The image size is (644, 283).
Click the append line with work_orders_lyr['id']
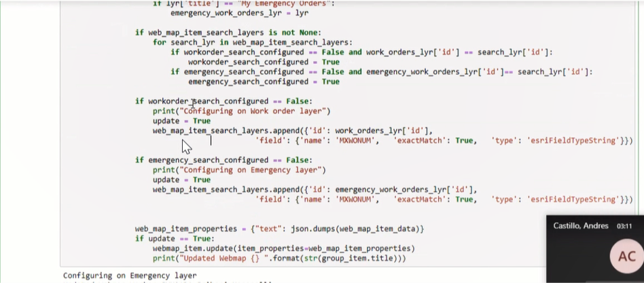pyautogui.click(x=293, y=131)
